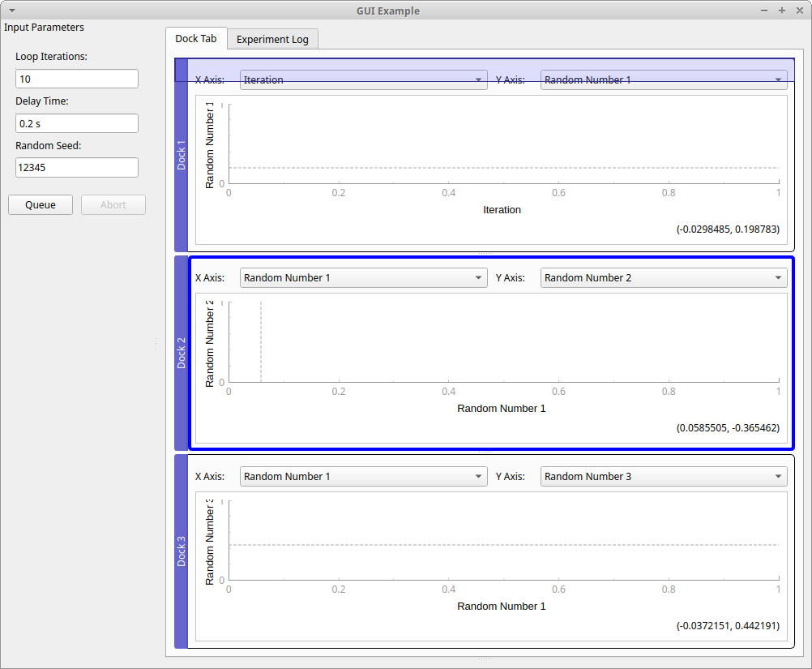Click the Dock 2 vertical title bar

(x=182, y=353)
